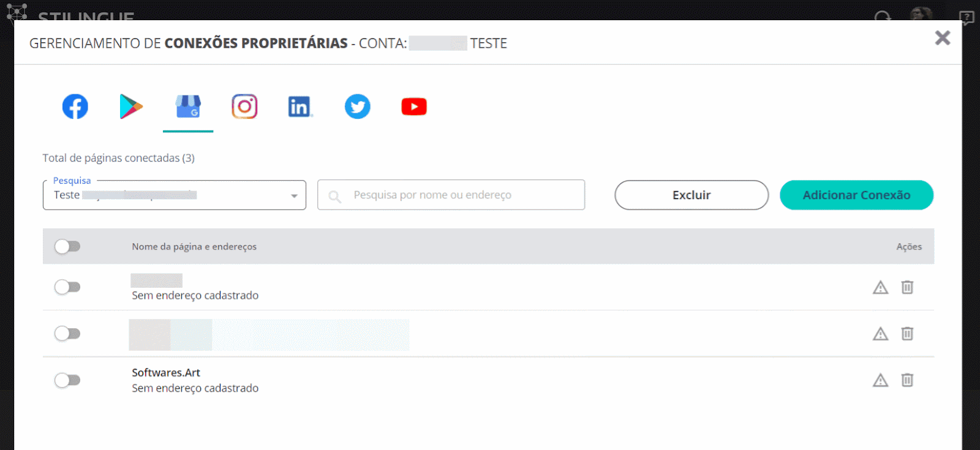
Task: Select the Google My Business icon
Action: pos(188,107)
